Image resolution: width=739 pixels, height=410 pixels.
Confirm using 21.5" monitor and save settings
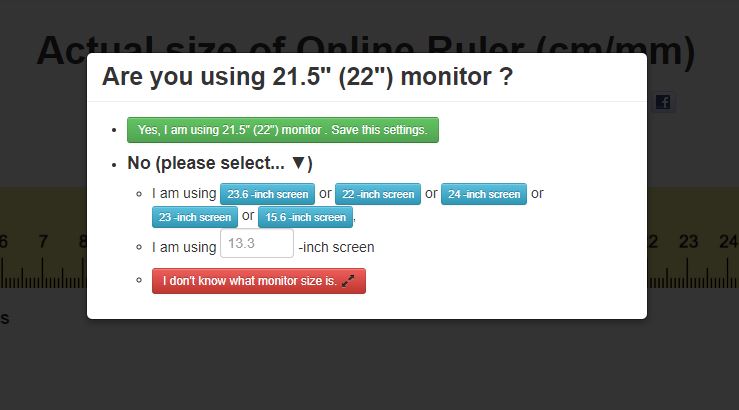pyautogui.click(x=282, y=130)
